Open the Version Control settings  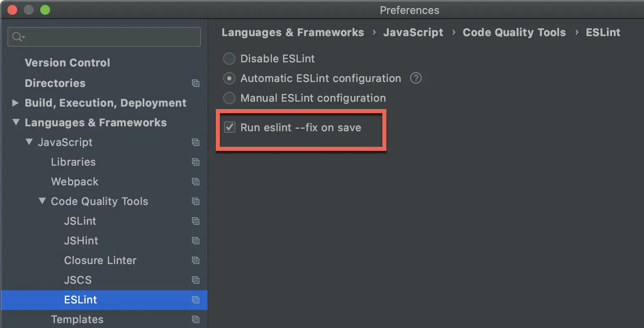67,63
